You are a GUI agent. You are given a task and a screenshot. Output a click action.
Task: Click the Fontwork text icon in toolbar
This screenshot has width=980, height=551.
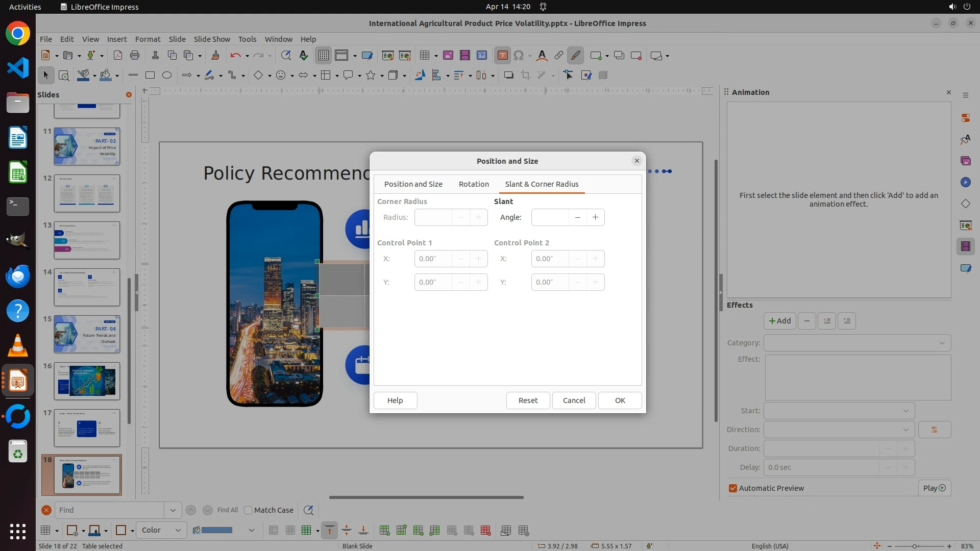pyautogui.click(x=542, y=56)
